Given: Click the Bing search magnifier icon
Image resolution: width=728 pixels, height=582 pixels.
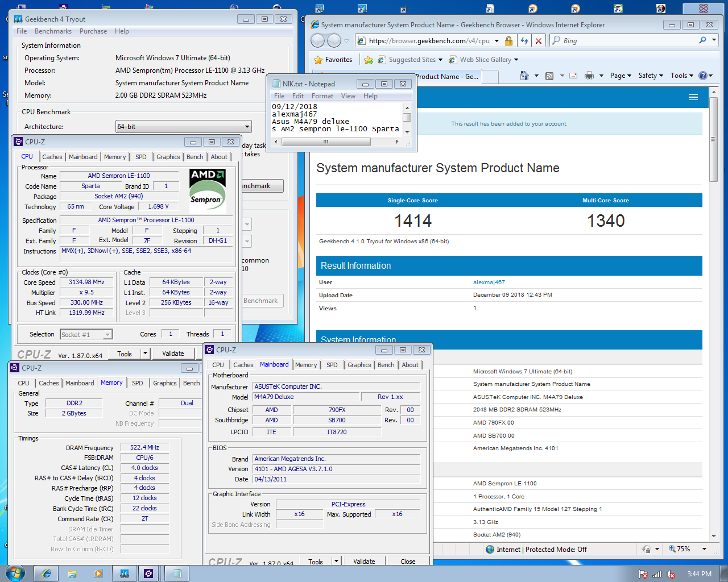Looking at the screenshot, I should (x=703, y=40).
